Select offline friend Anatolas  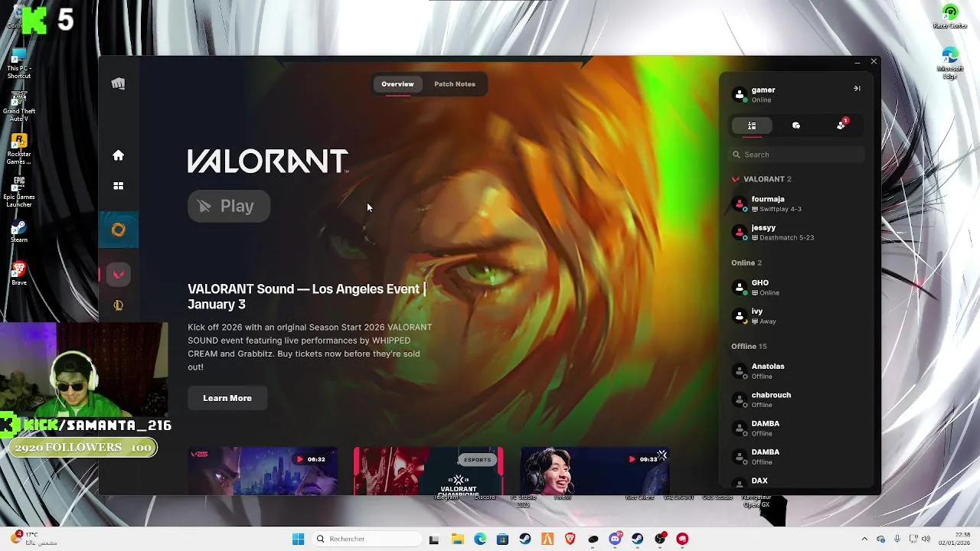(x=796, y=371)
